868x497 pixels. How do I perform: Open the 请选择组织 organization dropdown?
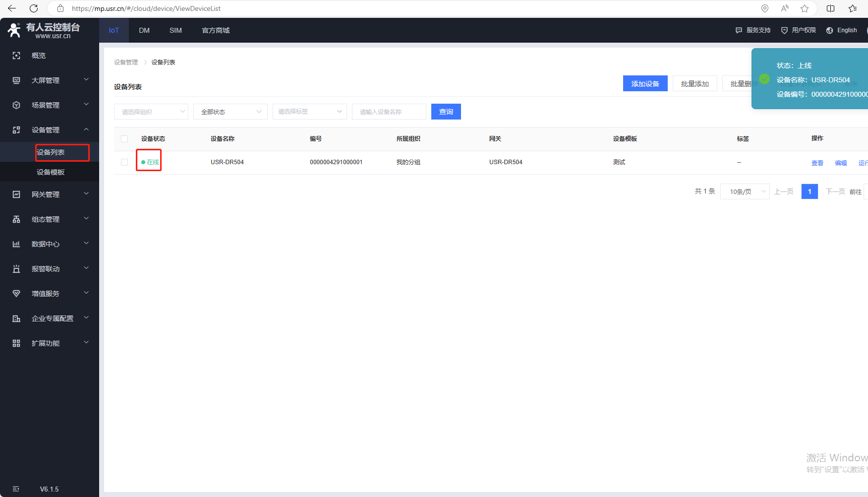click(151, 112)
